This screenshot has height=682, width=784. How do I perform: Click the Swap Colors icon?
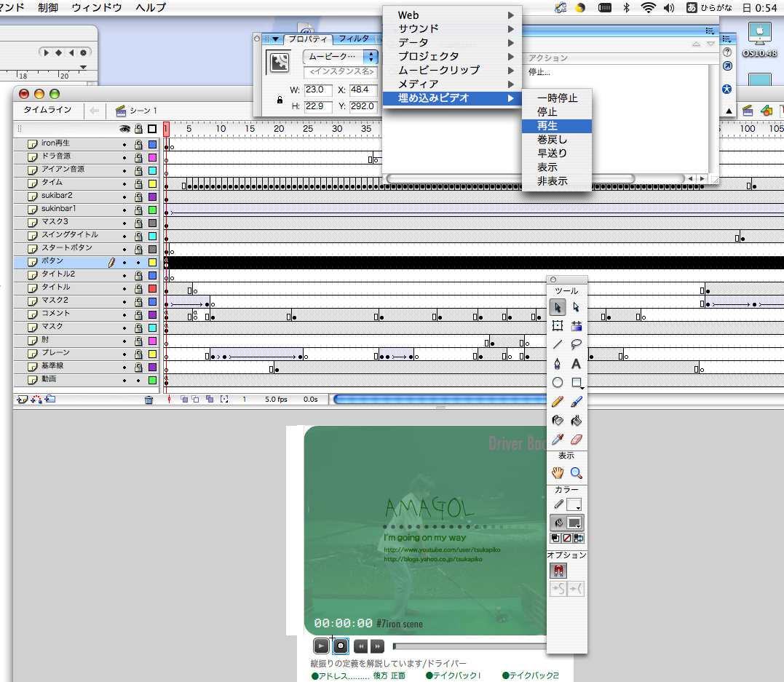coord(579,539)
